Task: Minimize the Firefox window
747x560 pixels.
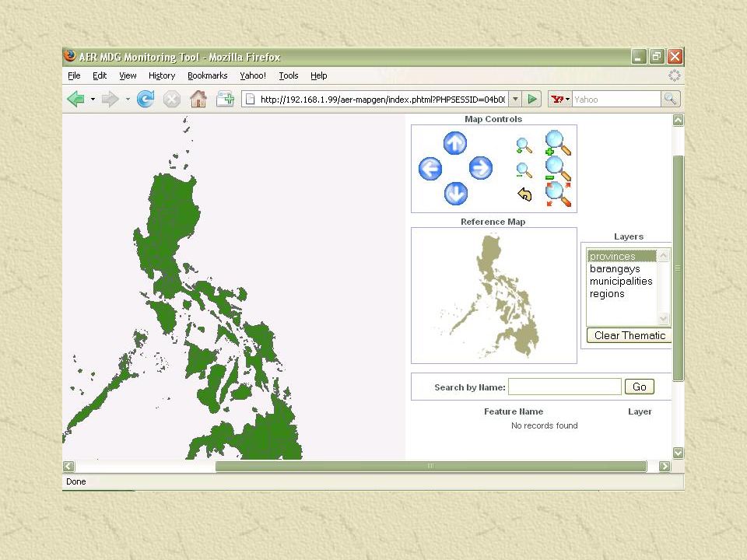Action: 639,57
